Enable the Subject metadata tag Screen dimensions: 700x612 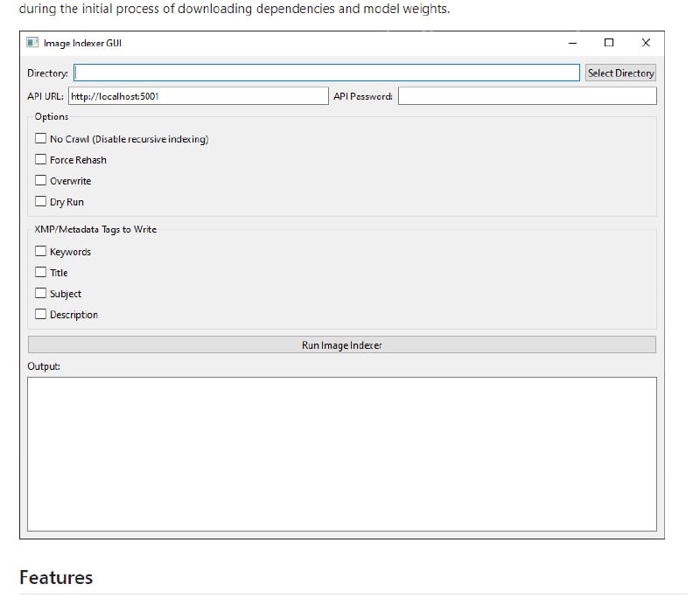click(x=40, y=293)
